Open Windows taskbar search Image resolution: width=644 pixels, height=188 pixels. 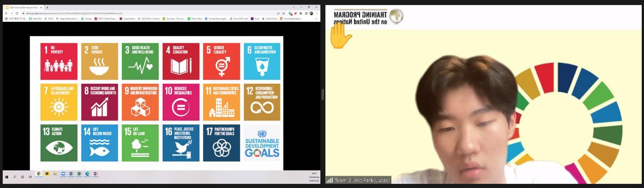tap(15, 177)
